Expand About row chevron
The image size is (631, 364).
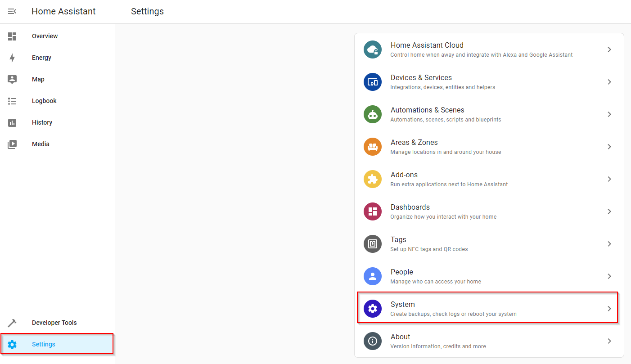coord(609,341)
